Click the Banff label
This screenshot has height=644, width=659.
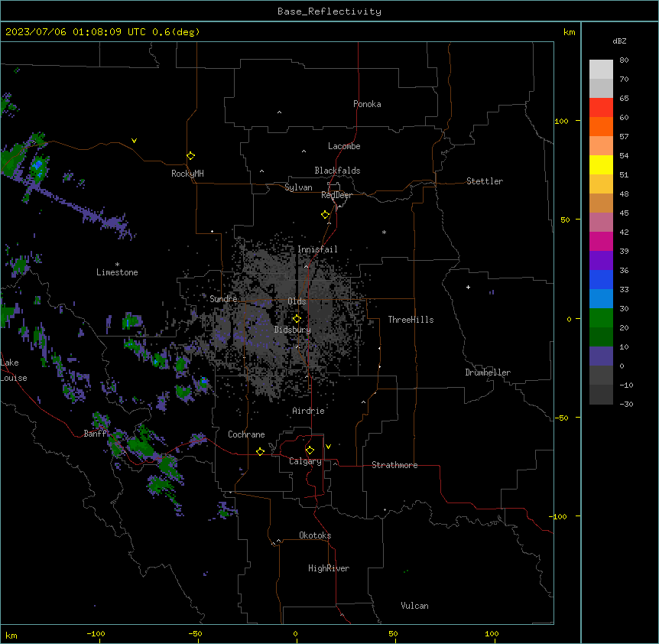95,434
